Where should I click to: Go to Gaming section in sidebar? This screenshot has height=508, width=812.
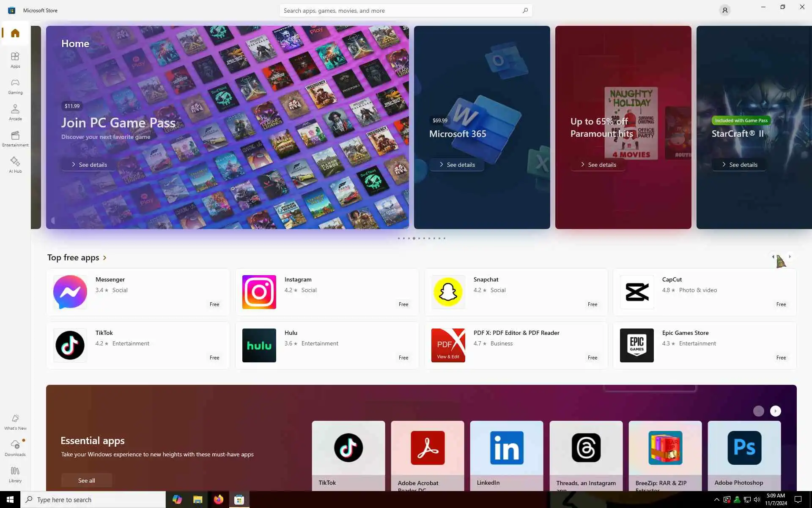pos(15,86)
